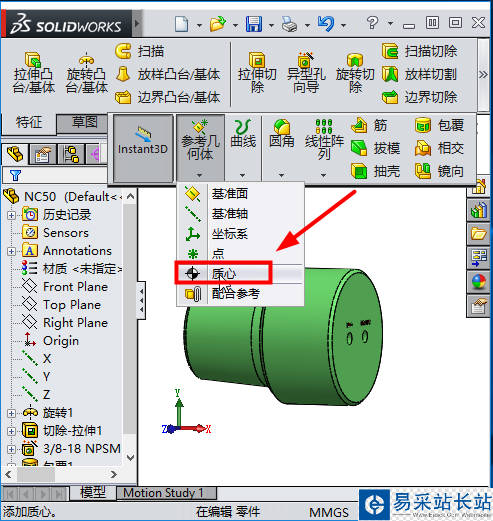493x521 pixels.
Task: Expand the Linear Pattern (线性阵列) dropdown arrow
Action: pos(323,175)
